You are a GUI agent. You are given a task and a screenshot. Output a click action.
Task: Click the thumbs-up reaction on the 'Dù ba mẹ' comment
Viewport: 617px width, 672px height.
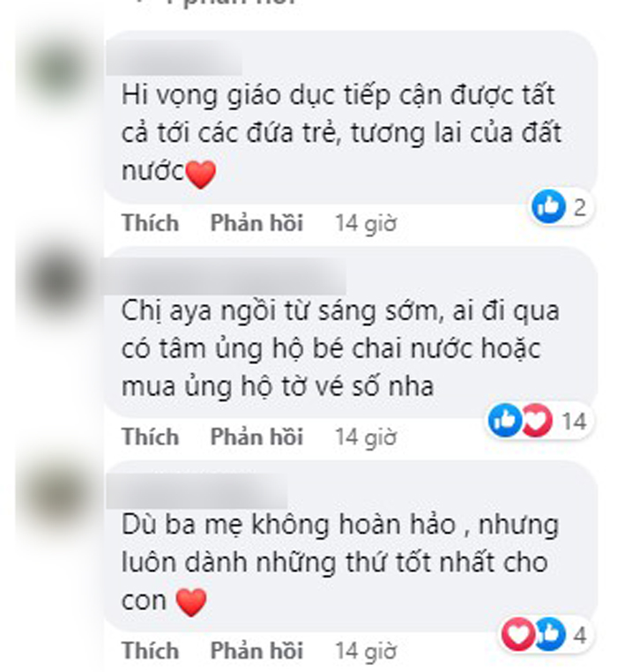click(550, 633)
